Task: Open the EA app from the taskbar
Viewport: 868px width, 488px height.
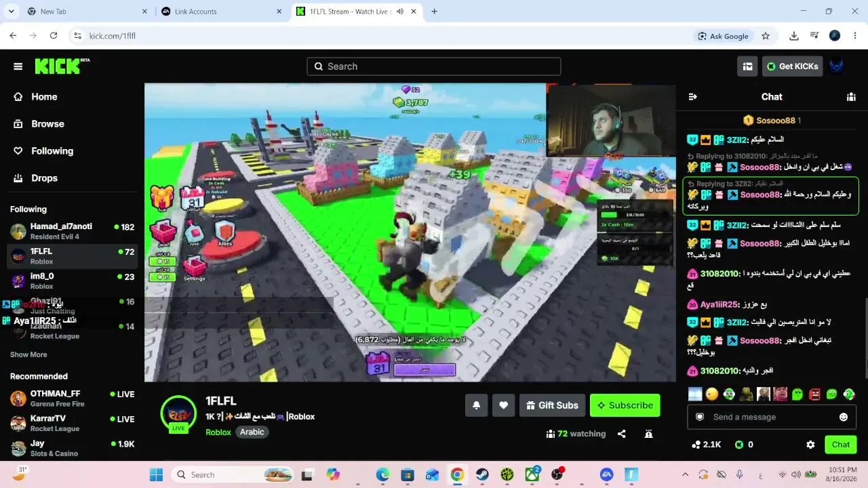Action: [606, 475]
